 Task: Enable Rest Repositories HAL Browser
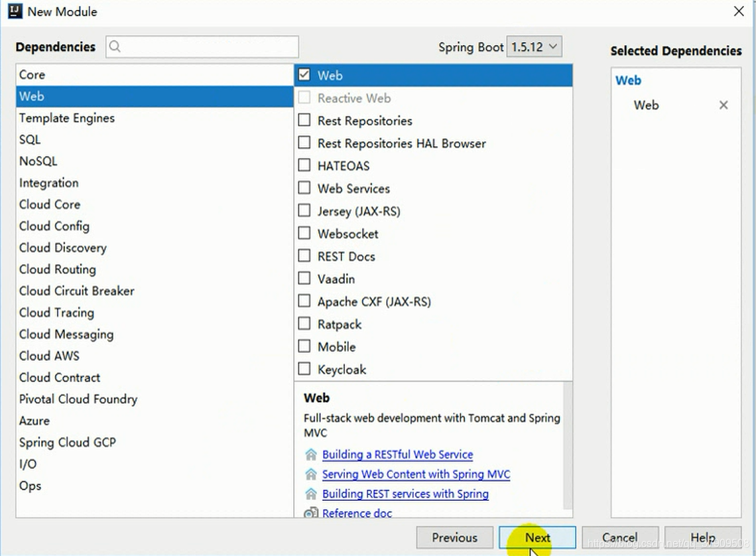tap(304, 143)
